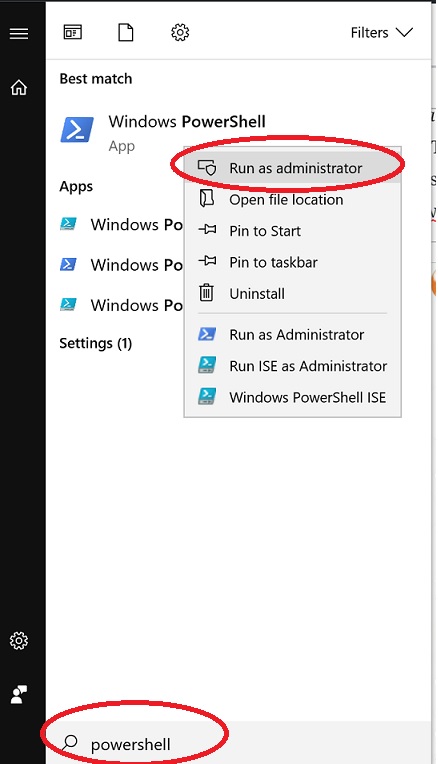
Task: Click the Apps section heading
Action: [x=76, y=187]
